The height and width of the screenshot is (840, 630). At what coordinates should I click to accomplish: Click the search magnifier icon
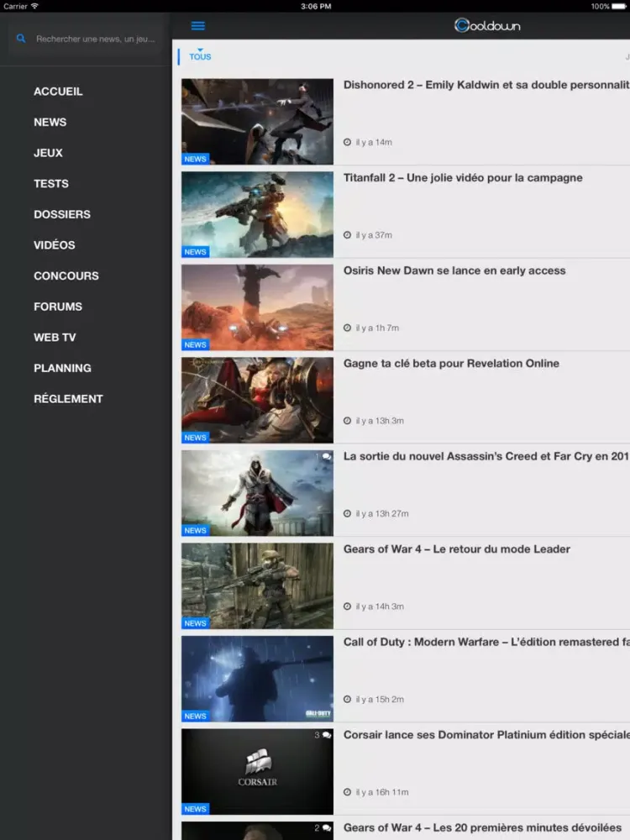pyautogui.click(x=21, y=39)
